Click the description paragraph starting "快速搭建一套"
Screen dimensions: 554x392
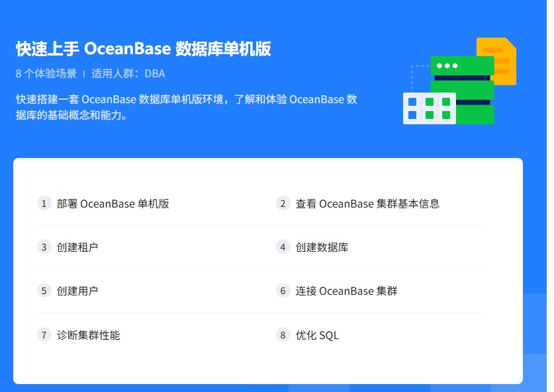[x=187, y=107]
